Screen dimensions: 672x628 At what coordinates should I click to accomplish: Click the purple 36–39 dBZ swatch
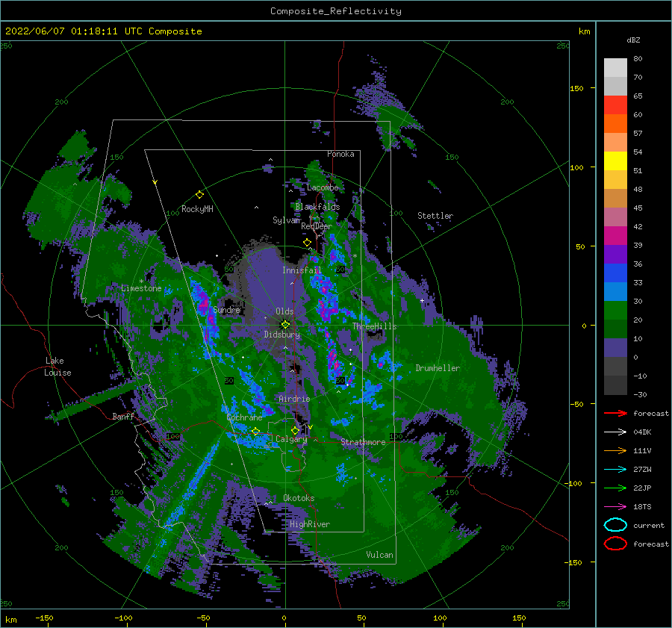(615, 254)
